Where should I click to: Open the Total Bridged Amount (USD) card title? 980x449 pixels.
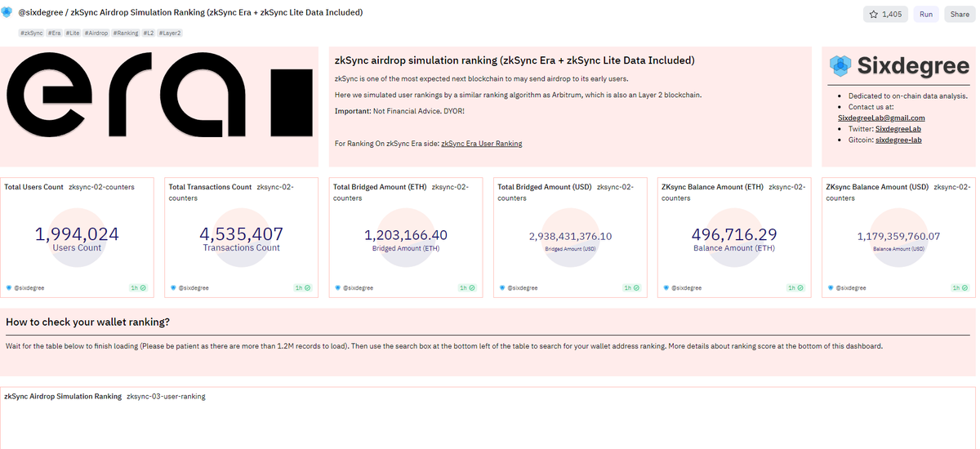tap(545, 187)
